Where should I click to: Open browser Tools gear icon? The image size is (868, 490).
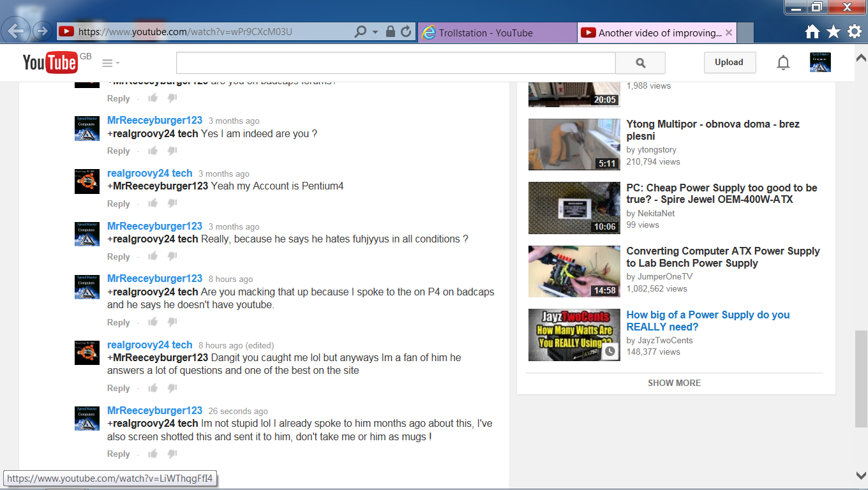coord(855,32)
